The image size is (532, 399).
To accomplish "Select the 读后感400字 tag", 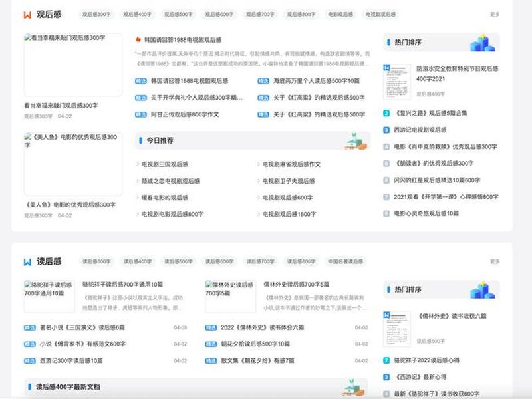I will tap(138, 261).
